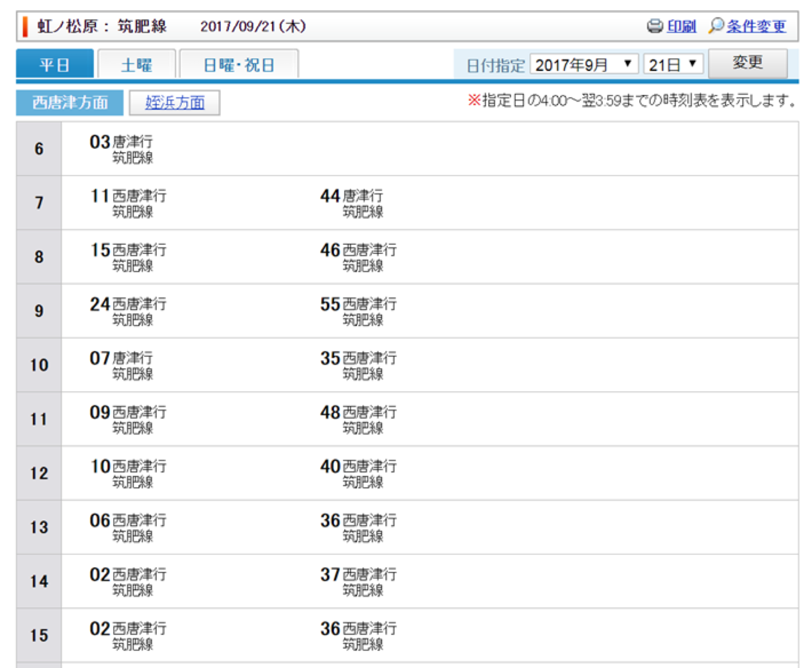
Task: Click the hour 6 row header
Action: pyautogui.click(x=39, y=149)
